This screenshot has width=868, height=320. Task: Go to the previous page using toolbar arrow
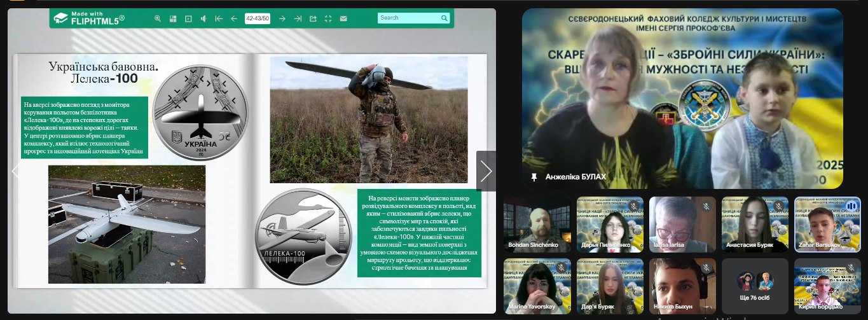point(234,18)
